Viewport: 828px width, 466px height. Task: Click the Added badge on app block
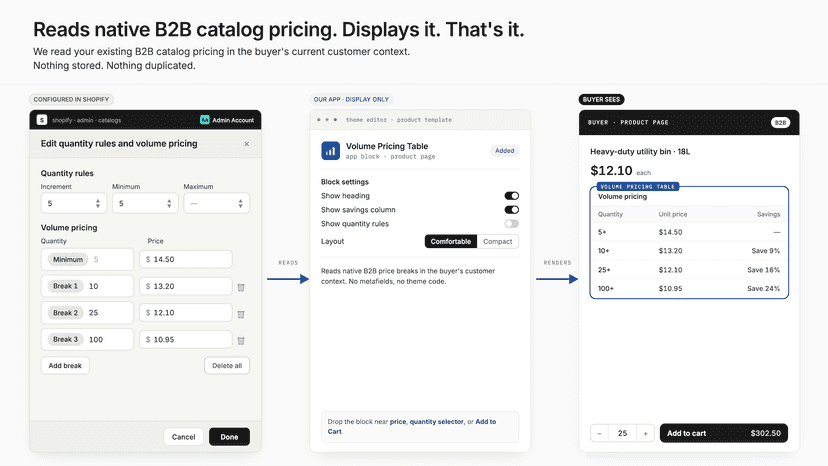(x=504, y=151)
